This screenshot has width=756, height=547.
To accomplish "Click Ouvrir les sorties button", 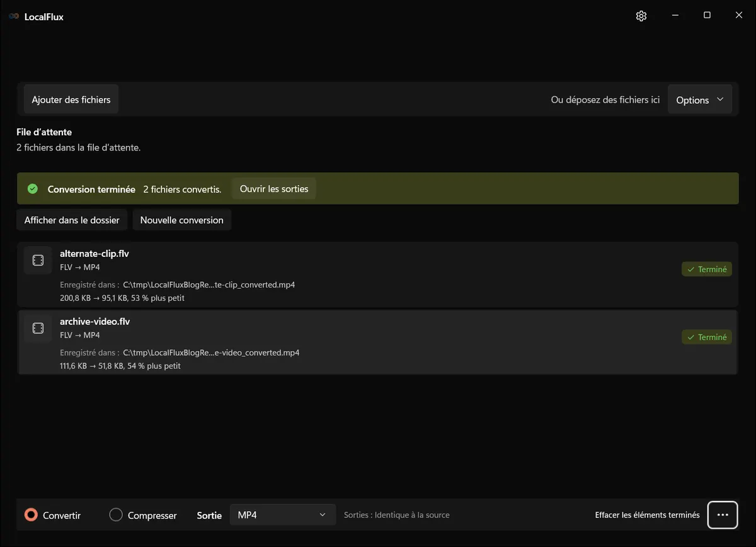I will point(274,189).
